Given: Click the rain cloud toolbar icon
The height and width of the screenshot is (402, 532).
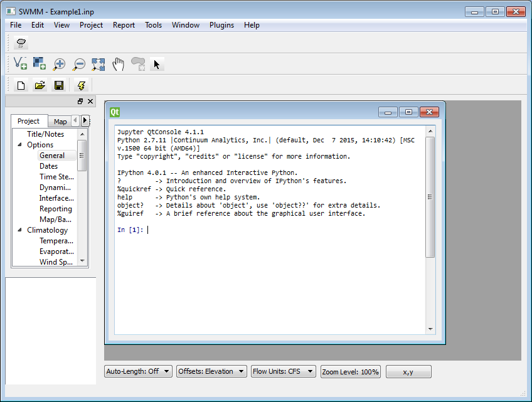Looking at the screenshot, I should click(21, 43).
